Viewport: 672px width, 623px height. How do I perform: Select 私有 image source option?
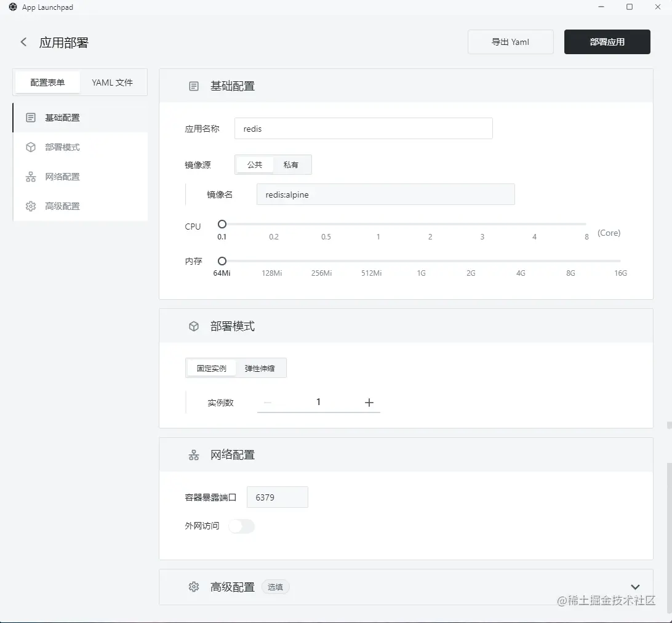291,164
